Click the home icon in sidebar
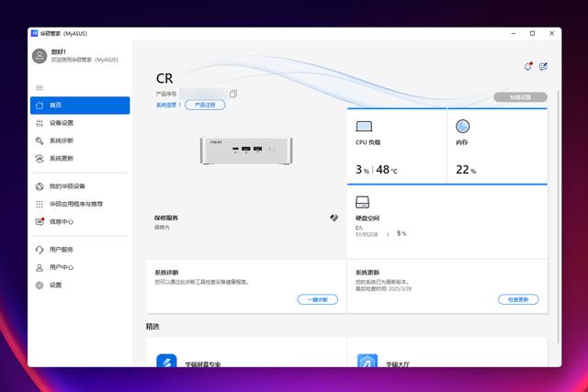588x392 pixels. [40, 106]
